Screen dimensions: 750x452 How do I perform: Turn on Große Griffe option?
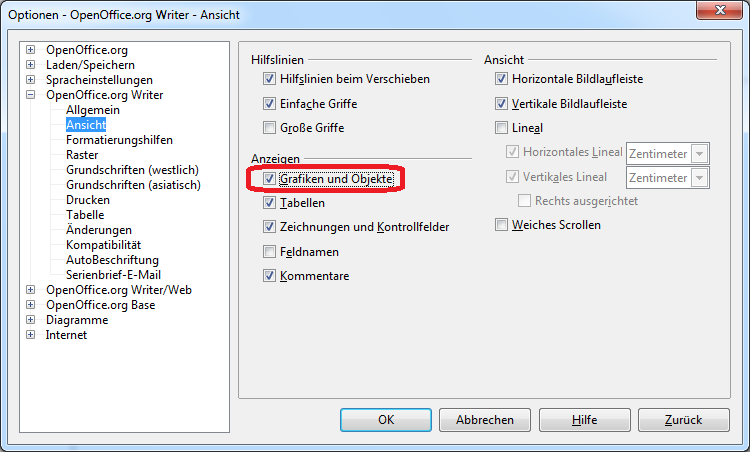click(x=270, y=128)
